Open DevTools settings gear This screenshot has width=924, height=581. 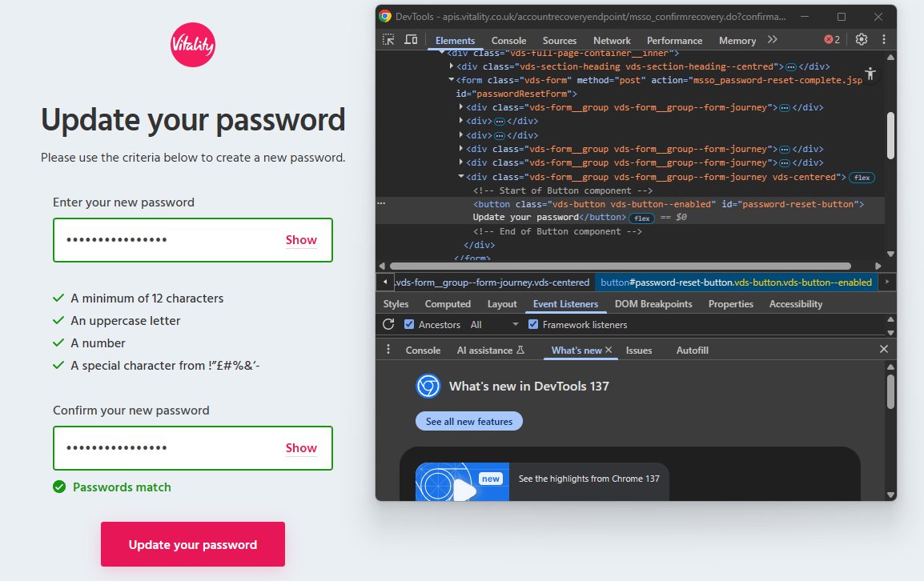862,39
